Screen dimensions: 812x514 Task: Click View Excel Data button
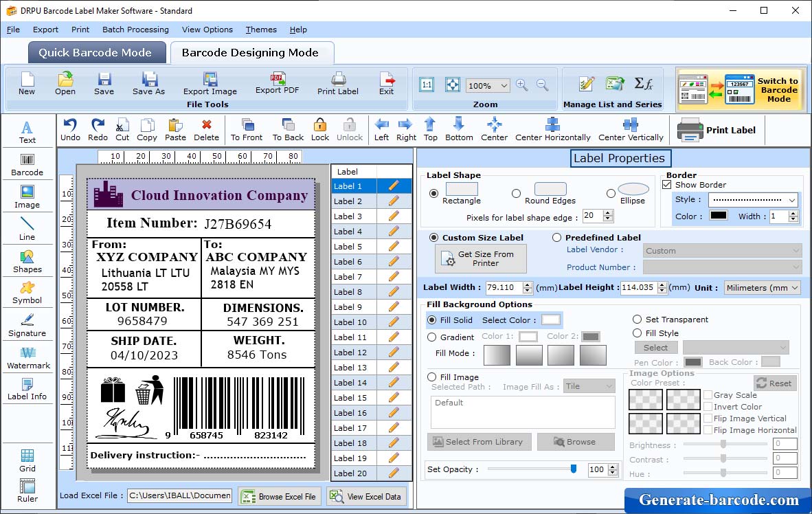pos(367,496)
